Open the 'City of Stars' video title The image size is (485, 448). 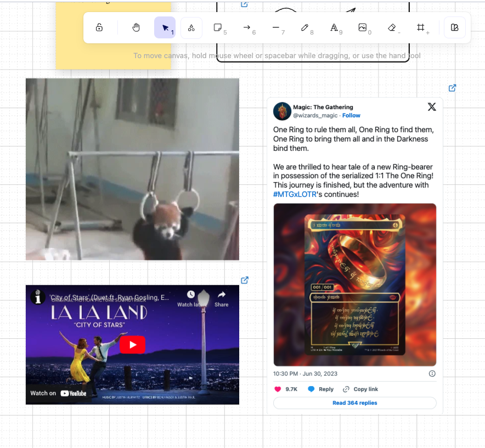coord(110,297)
